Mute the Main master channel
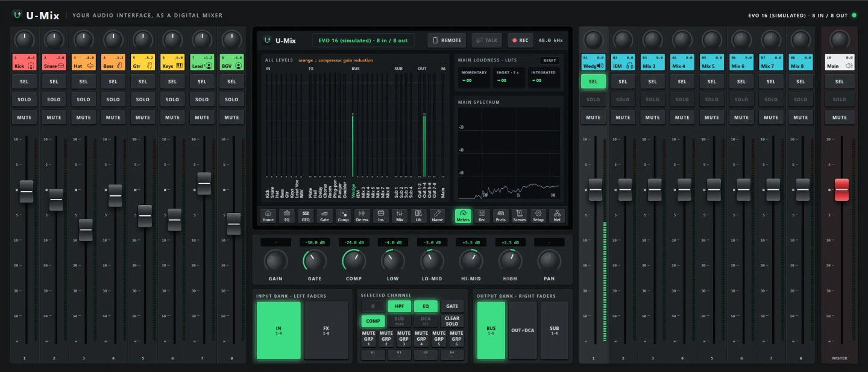The height and width of the screenshot is (372, 868). pyautogui.click(x=840, y=118)
